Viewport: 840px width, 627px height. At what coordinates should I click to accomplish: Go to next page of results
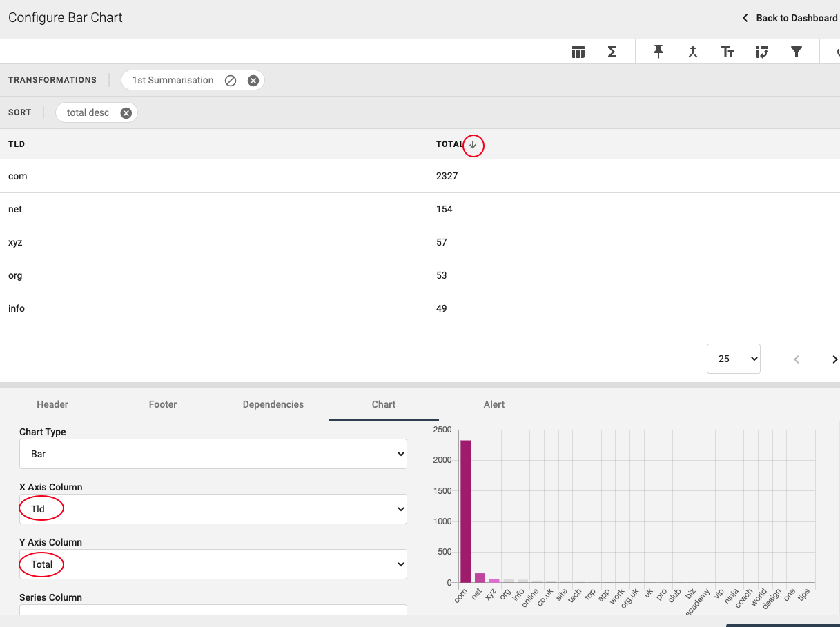(834, 359)
